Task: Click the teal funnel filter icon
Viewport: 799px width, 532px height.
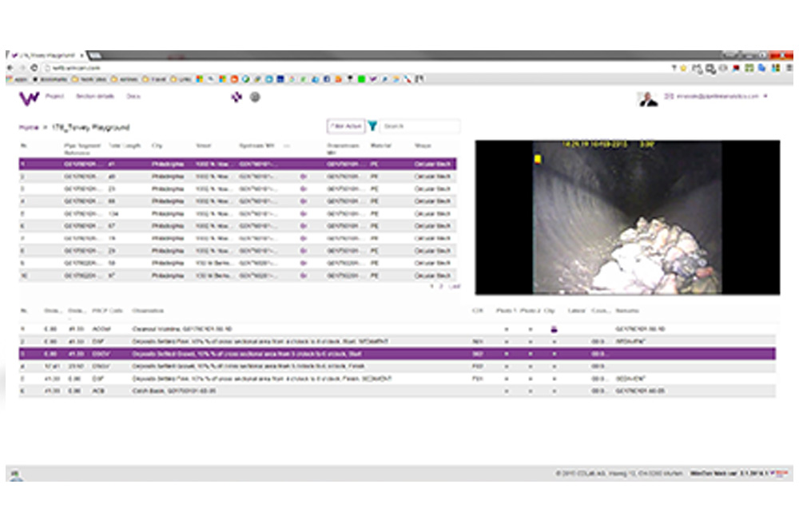Action: click(372, 126)
